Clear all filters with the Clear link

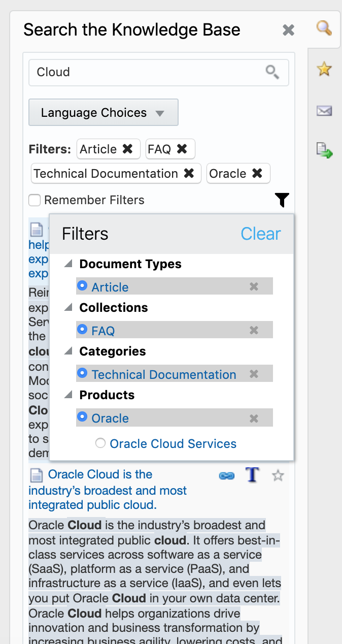tap(260, 234)
